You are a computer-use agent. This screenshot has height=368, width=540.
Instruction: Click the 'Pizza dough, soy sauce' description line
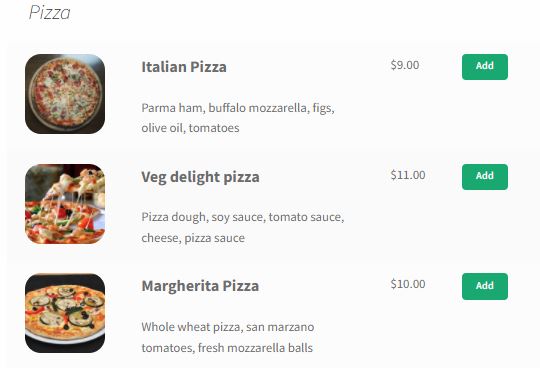click(x=243, y=218)
